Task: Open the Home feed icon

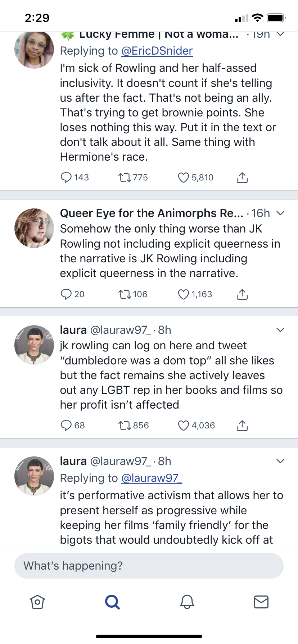Action: click(x=37, y=602)
